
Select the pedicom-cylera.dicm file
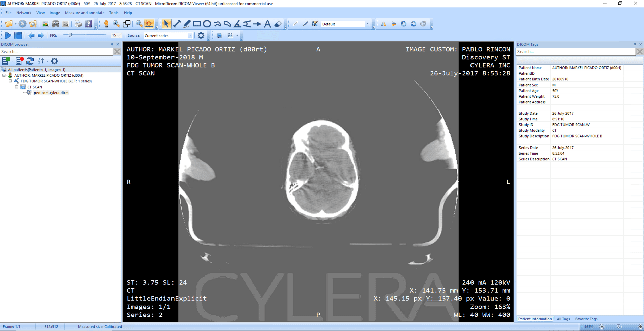pos(51,93)
